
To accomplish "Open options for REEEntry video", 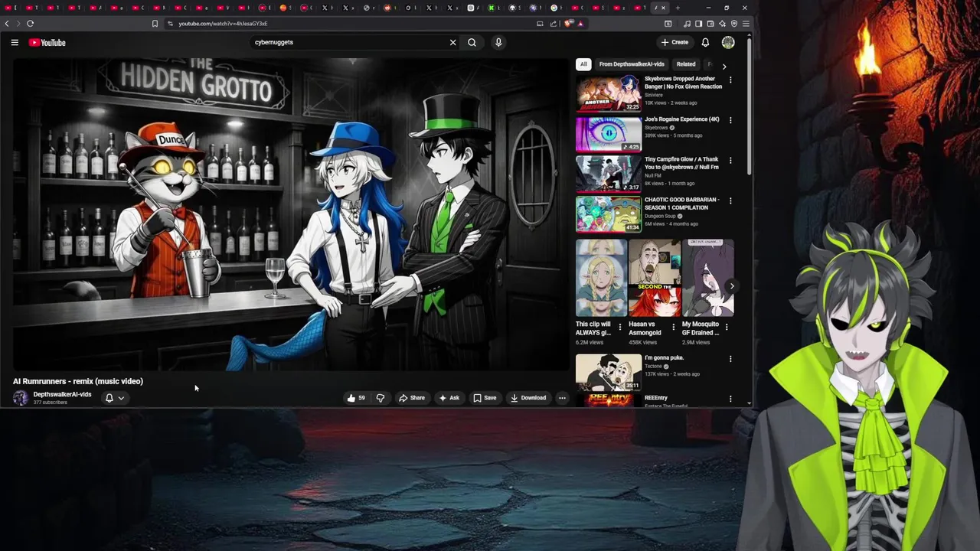I will tap(730, 399).
